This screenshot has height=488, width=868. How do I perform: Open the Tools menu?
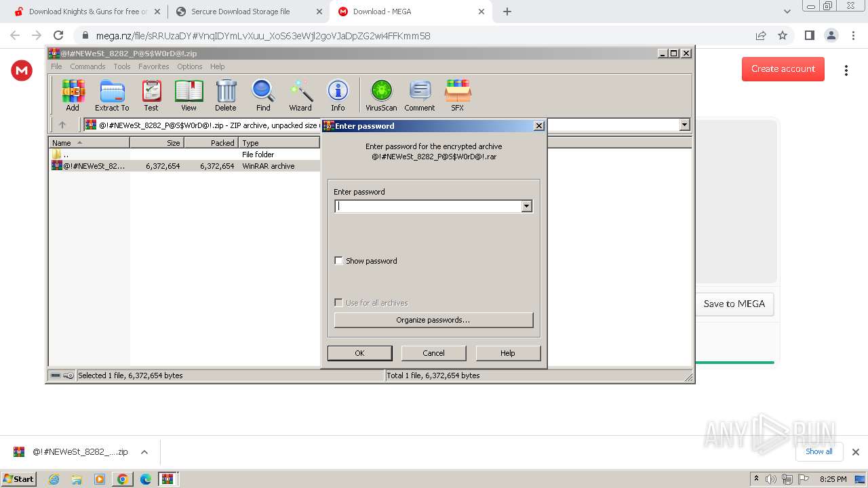click(x=122, y=66)
